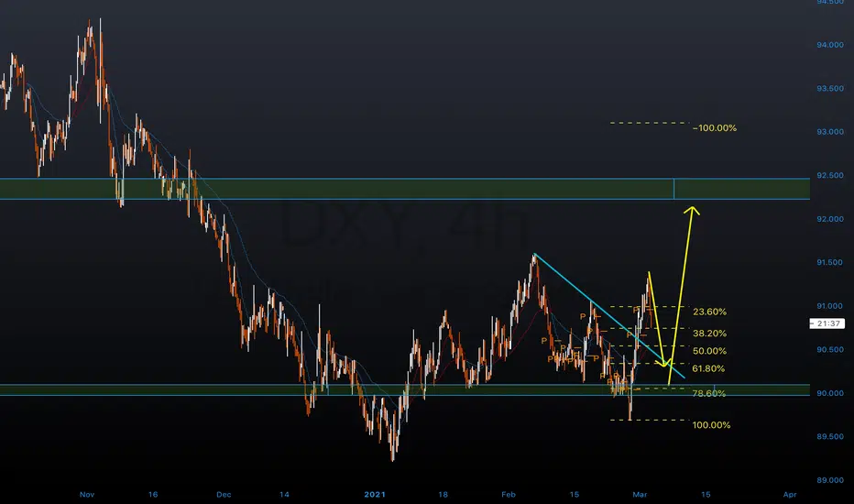Select the 14 date axis label
This screenshot has height=504, width=854.
click(x=284, y=495)
